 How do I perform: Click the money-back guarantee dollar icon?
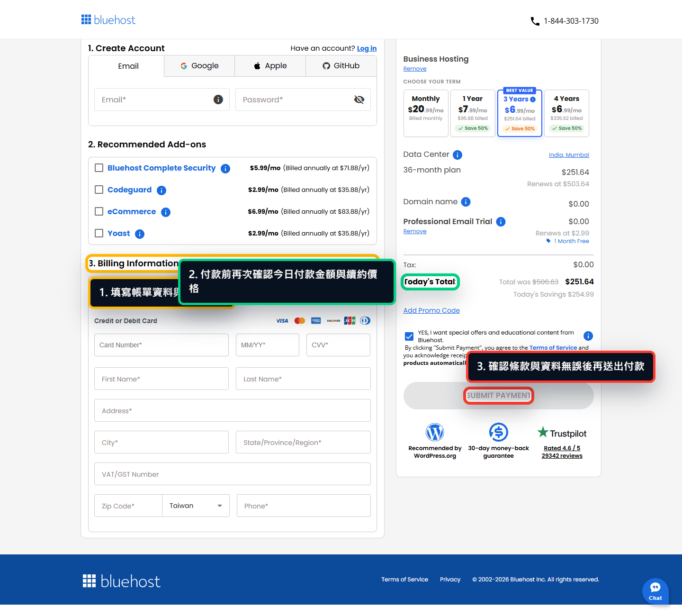pos(499,432)
